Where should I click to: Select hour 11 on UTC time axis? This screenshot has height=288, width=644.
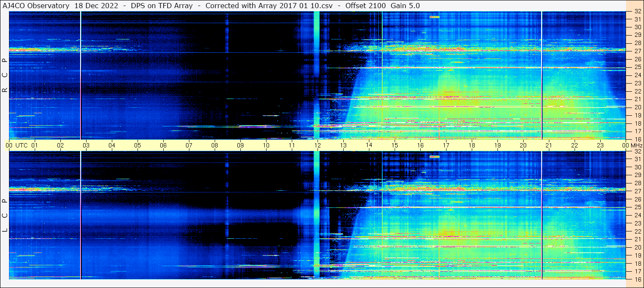(292, 145)
